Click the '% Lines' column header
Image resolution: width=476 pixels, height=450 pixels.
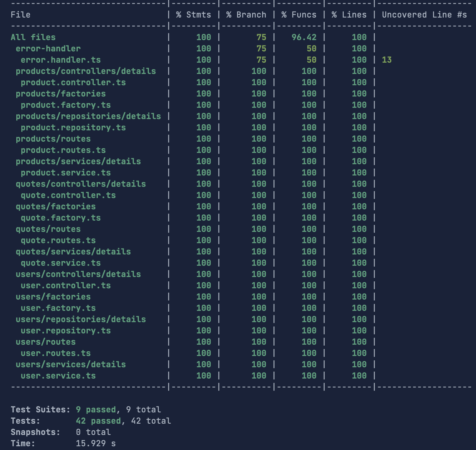pos(349,15)
